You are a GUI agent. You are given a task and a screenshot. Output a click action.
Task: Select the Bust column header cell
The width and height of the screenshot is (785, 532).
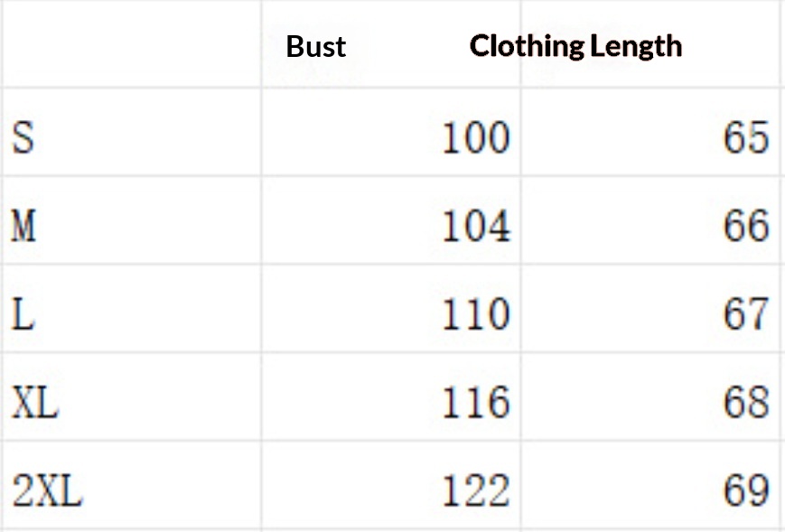pyautogui.click(x=391, y=44)
